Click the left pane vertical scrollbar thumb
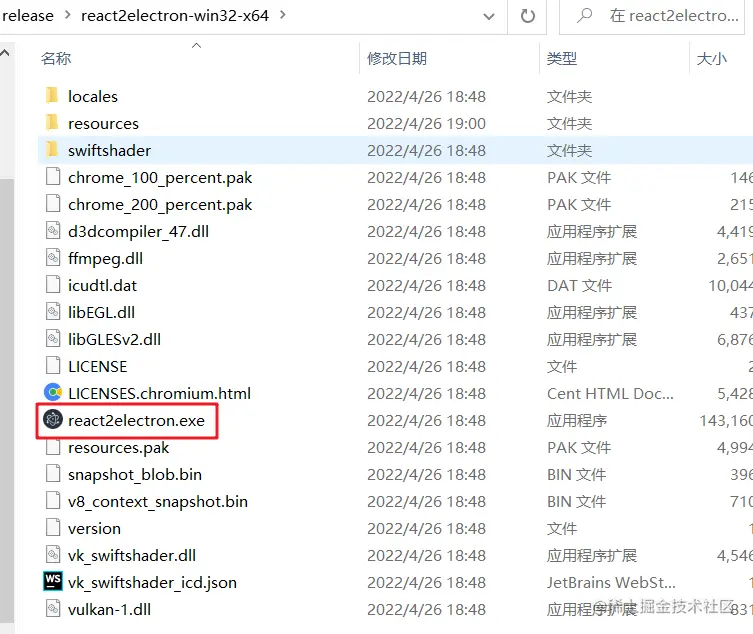This screenshot has height=634, width=753. (x=7, y=400)
